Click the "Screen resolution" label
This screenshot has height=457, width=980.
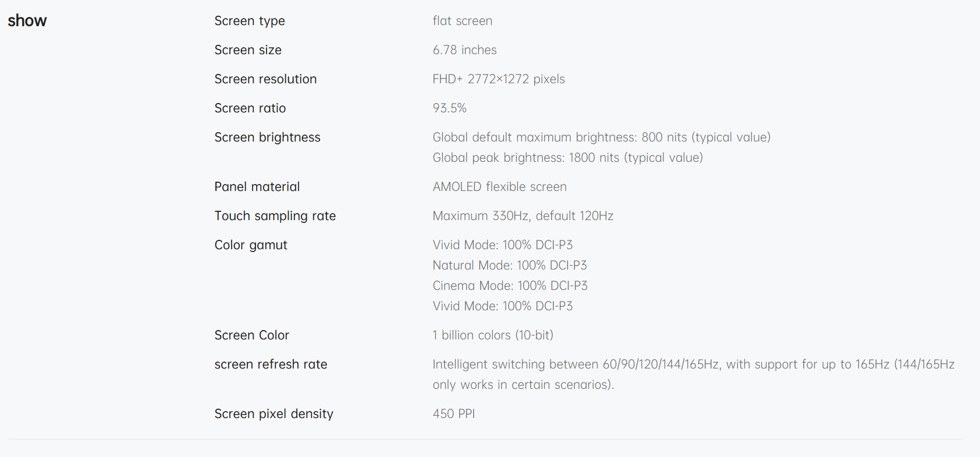[265, 79]
